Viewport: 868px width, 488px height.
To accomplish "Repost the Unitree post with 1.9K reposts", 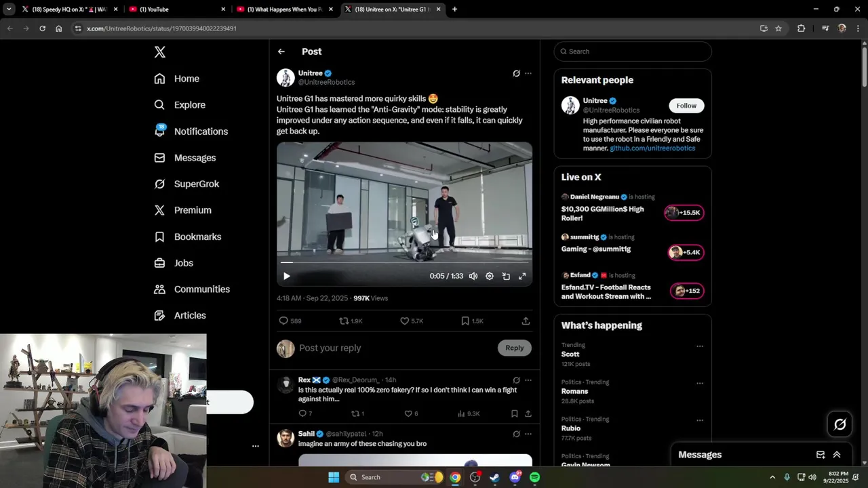I will [351, 321].
